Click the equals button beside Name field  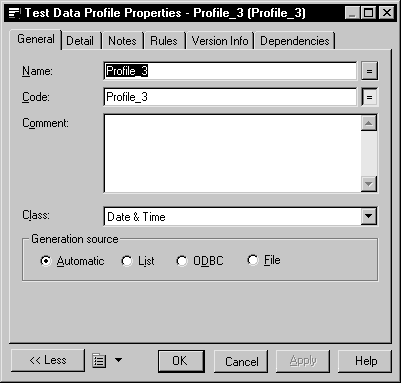pos(369,71)
